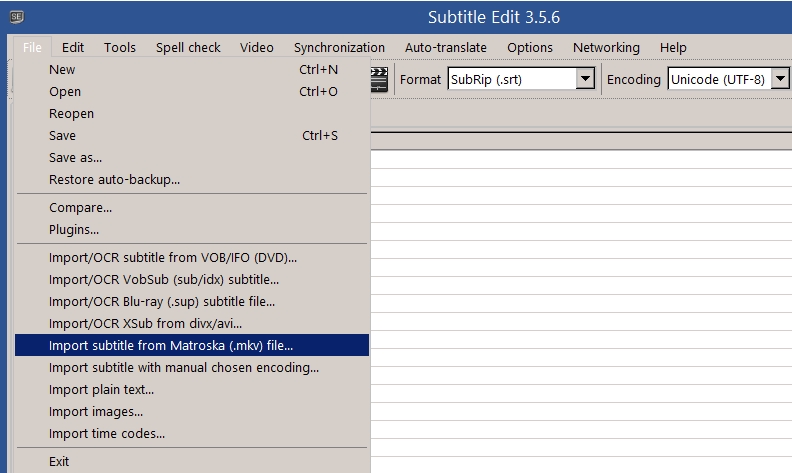Image resolution: width=792 pixels, height=473 pixels.
Task: Click the clapperboard video toolbar icon
Action: [379, 80]
